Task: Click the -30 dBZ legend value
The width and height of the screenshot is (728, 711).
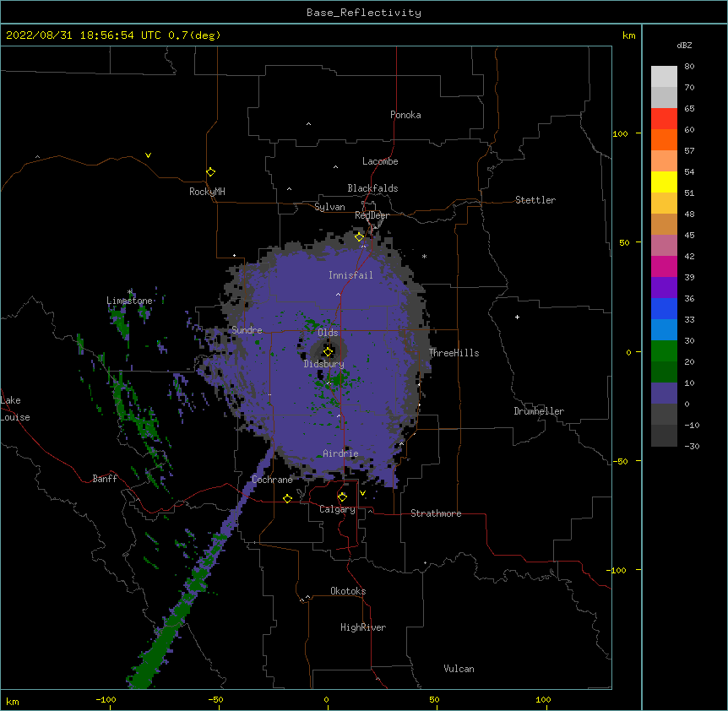Action: pyautogui.click(x=692, y=446)
